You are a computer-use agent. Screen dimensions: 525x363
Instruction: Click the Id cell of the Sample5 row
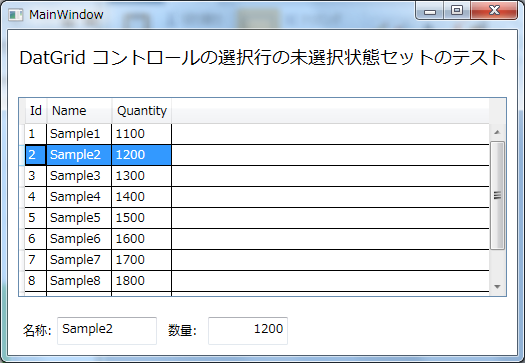pos(35,218)
